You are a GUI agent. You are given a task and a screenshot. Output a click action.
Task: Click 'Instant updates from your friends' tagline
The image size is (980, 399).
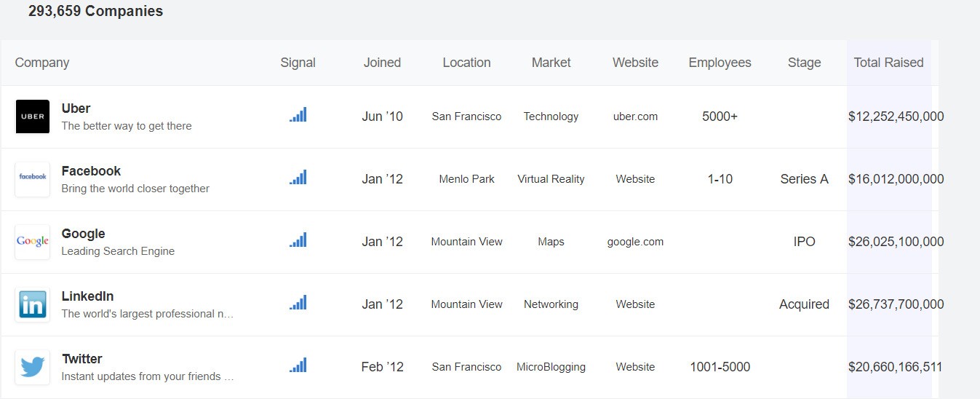pos(148,376)
